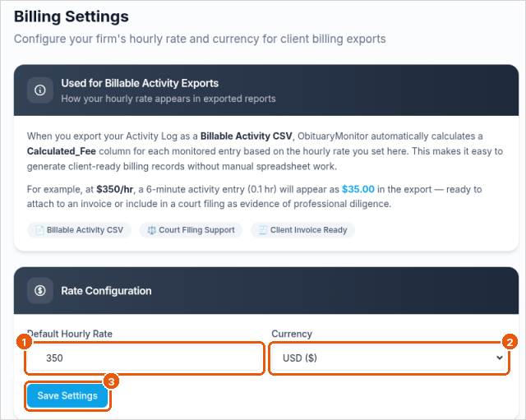Select the Billable Activity CSV tag
Viewport: 526px width, 420px height.
coord(79,230)
